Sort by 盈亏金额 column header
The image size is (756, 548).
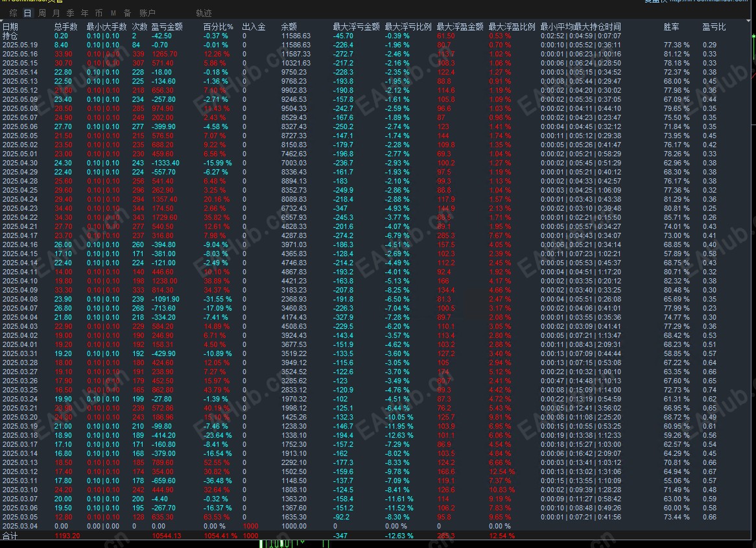[x=167, y=27]
